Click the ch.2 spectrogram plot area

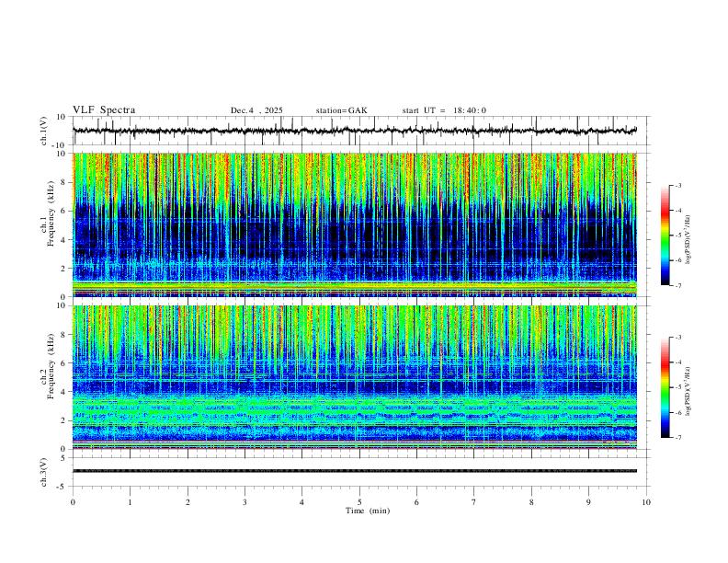[354, 377]
